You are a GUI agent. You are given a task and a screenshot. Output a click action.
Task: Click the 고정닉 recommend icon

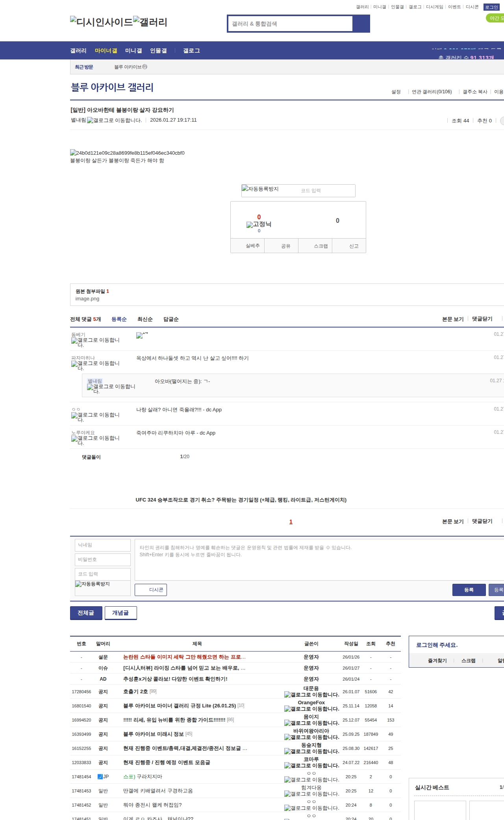pos(250,225)
